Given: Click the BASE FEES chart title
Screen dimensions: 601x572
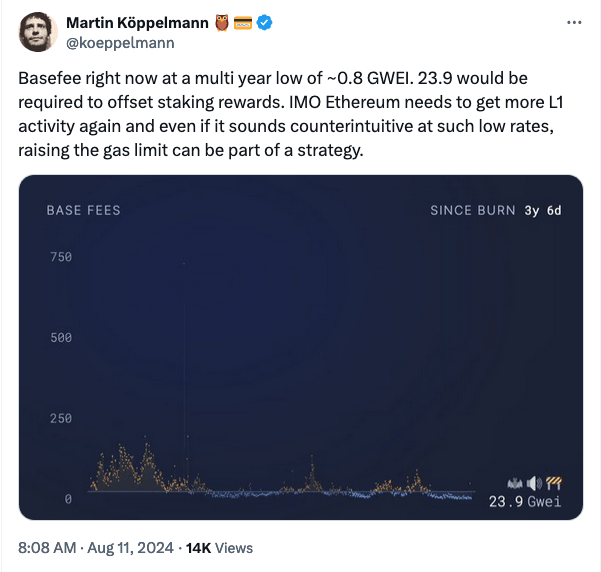Looking at the screenshot, I should coord(83,211).
